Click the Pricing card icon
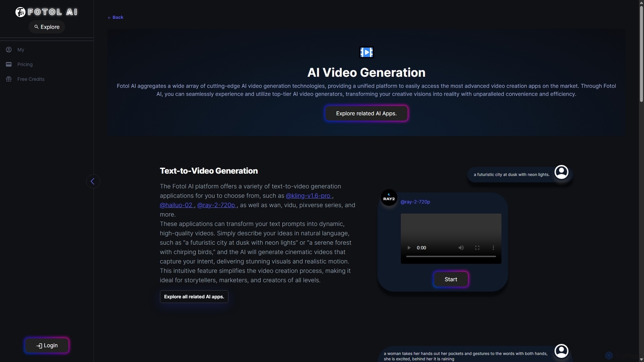The image size is (644, 362). tap(9, 64)
